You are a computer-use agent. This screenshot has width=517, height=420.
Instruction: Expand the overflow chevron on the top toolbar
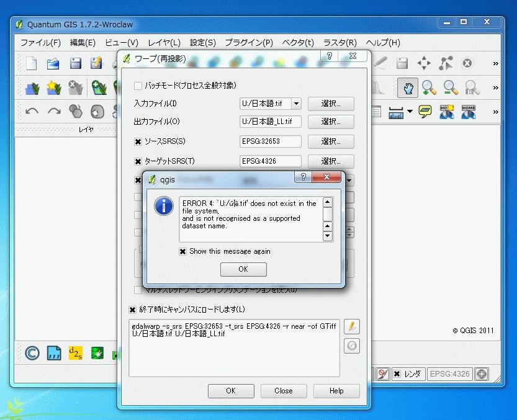[x=495, y=63]
